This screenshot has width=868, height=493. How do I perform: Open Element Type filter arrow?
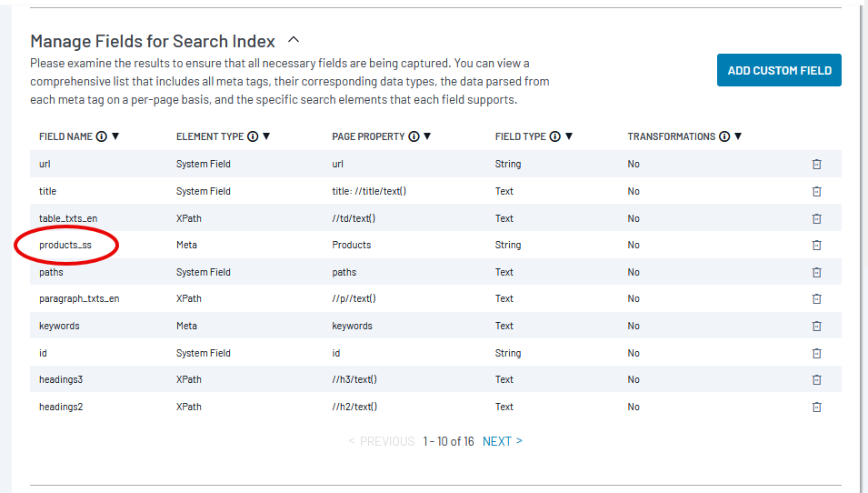pos(266,136)
